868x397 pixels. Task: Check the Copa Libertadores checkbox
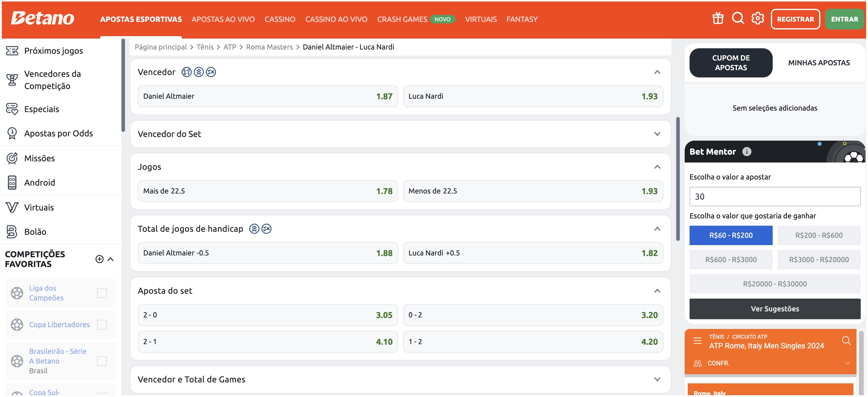click(102, 325)
